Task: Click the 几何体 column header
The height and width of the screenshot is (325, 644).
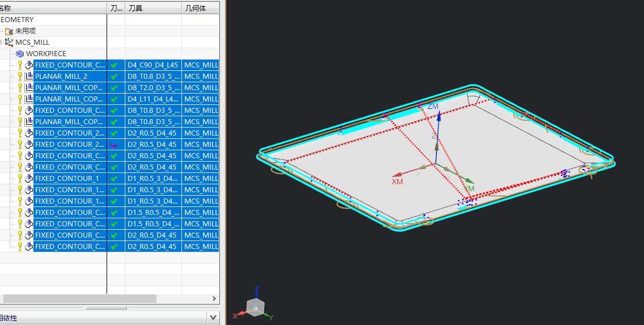Action: click(200, 8)
